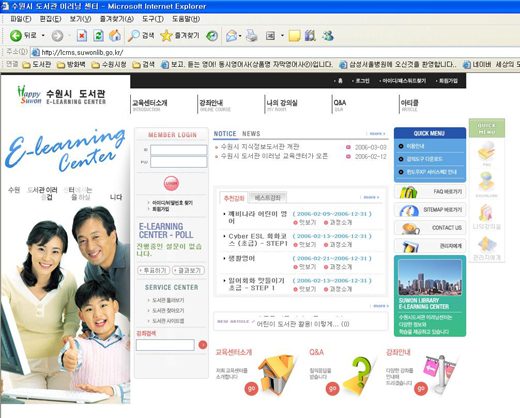Open the history/media globe icon in toolbar
The height and width of the screenshot is (418, 520).
(x=212, y=36)
